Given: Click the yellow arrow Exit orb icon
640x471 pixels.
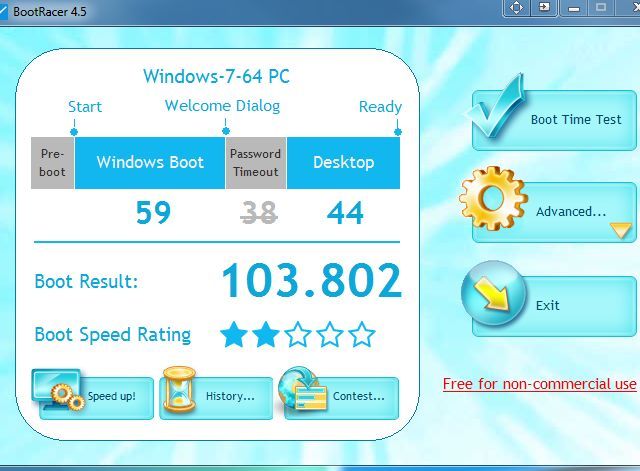Looking at the screenshot, I should click(493, 293).
